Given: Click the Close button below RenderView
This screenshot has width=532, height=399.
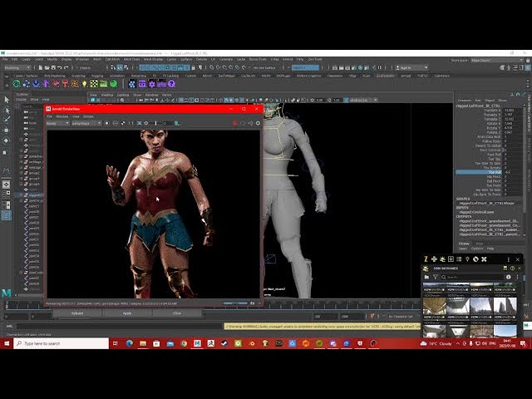Looking at the screenshot, I should [177, 313].
